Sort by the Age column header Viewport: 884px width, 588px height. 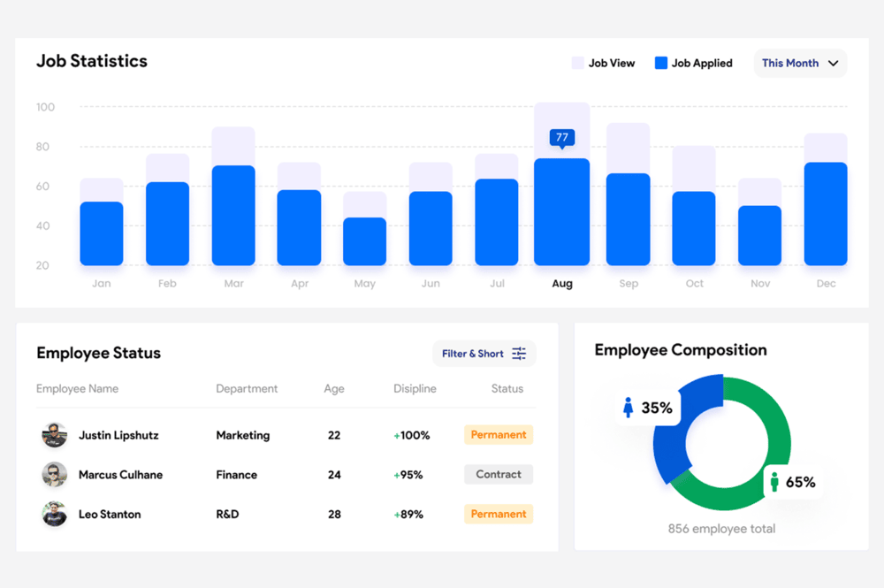(334, 389)
